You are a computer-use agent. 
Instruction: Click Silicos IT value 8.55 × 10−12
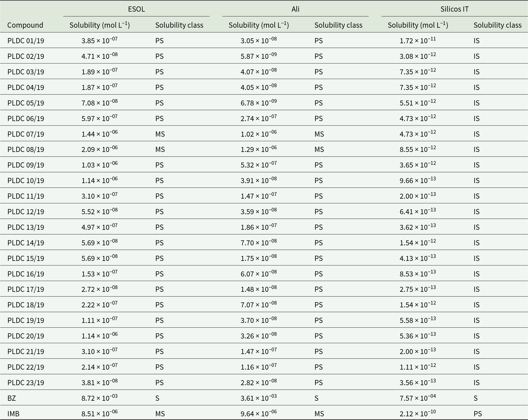point(418,149)
